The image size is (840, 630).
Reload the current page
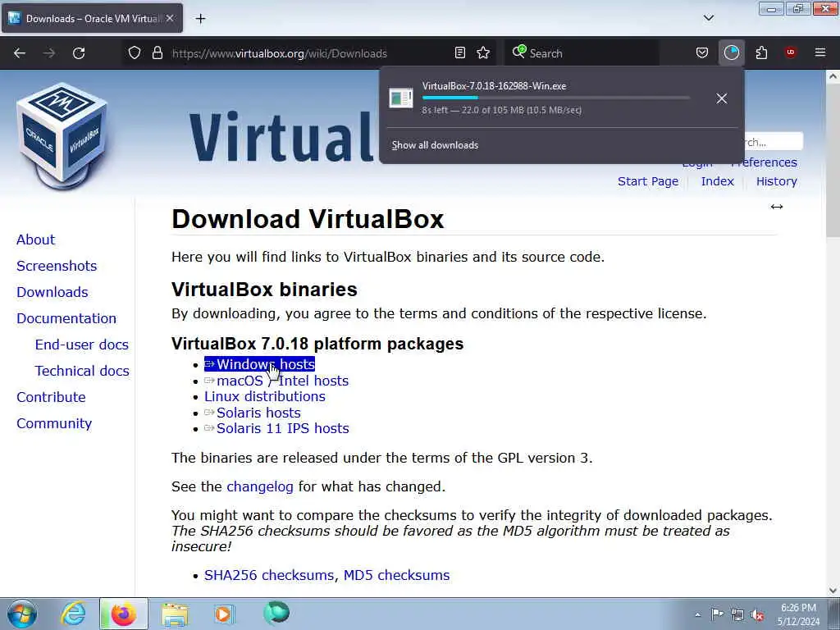(x=79, y=53)
